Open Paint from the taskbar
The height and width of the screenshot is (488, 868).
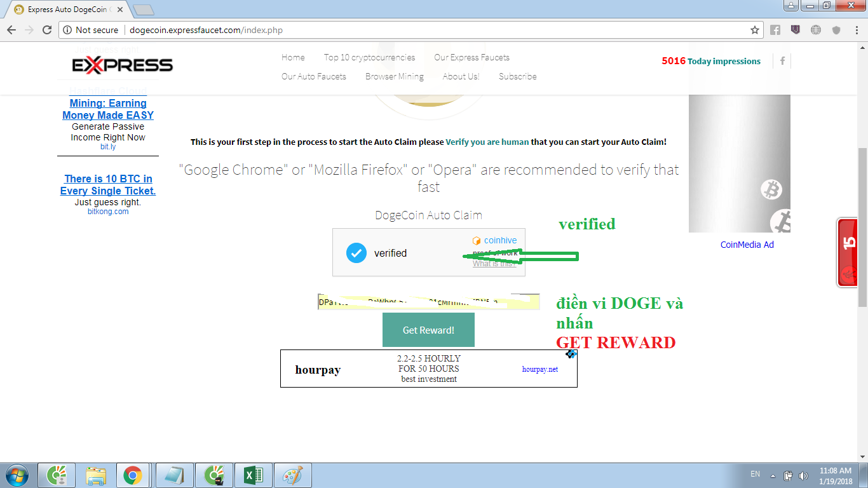[x=292, y=475]
